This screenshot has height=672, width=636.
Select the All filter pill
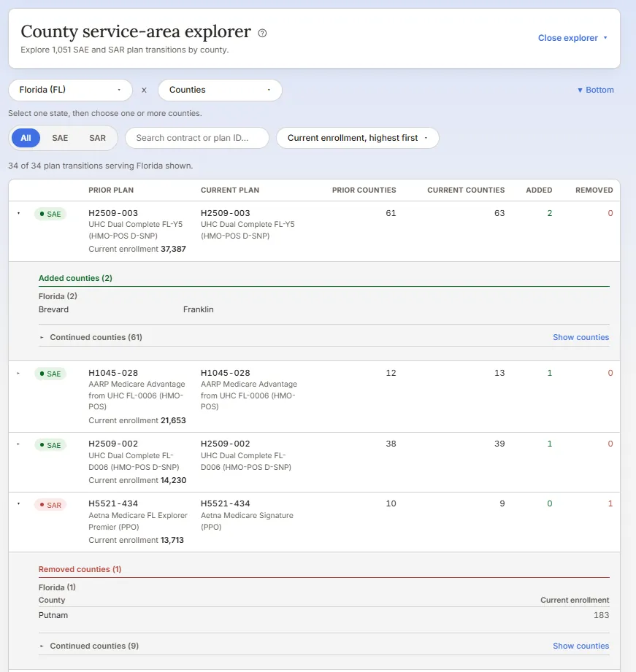26,138
